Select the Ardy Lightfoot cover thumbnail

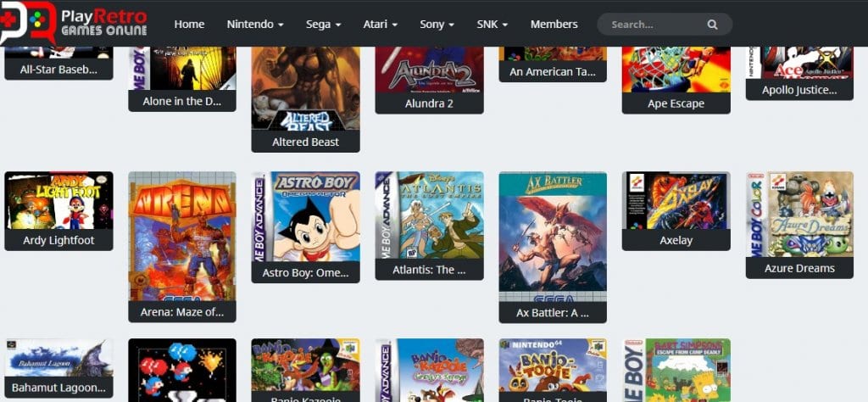coord(58,200)
